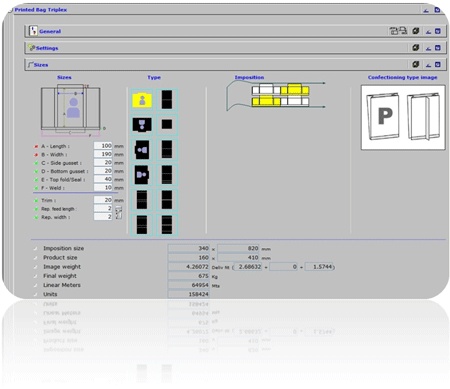Choose fourth-row left bag type icon
This screenshot has width=450, height=389.
142,175
